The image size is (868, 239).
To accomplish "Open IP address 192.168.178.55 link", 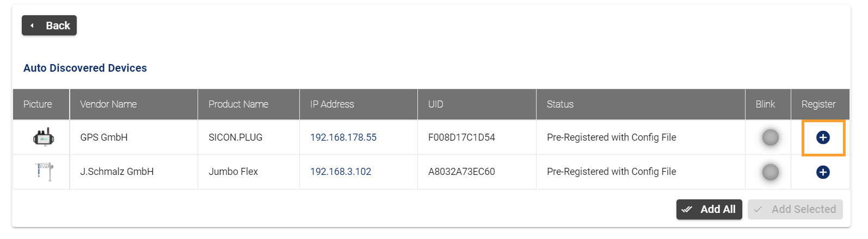I will point(343,137).
